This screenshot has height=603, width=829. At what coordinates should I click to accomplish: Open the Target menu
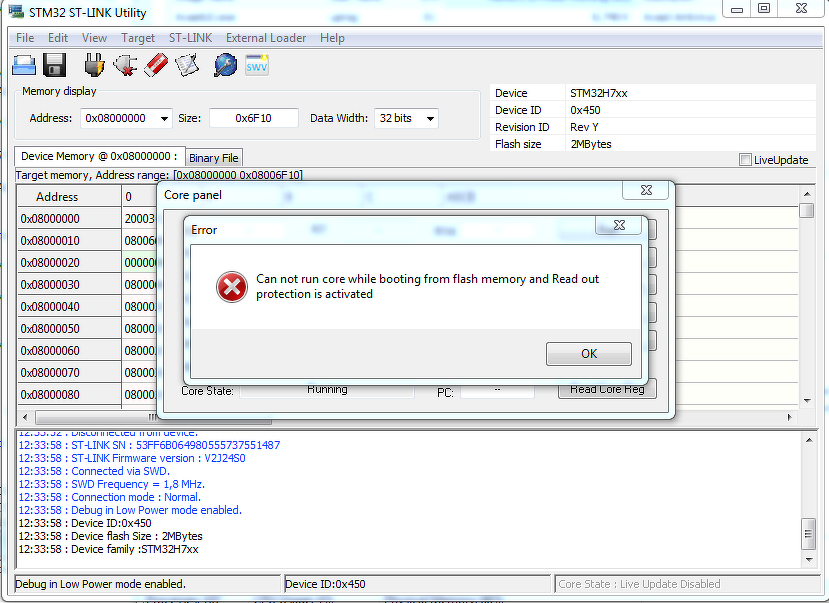point(137,38)
